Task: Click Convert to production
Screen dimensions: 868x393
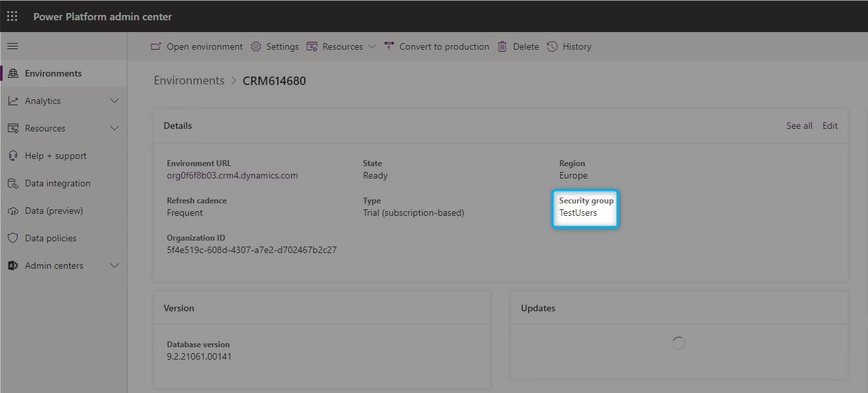Action: 436,46
